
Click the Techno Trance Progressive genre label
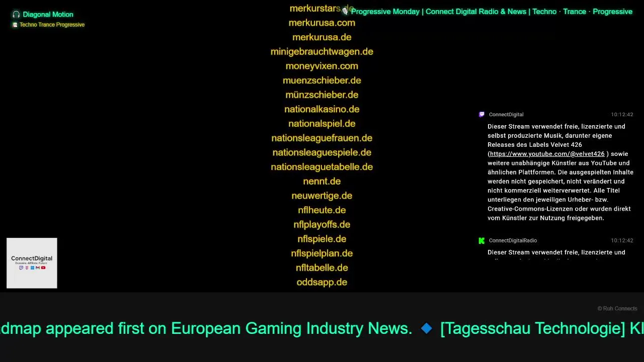pyautogui.click(x=52, y=25)
